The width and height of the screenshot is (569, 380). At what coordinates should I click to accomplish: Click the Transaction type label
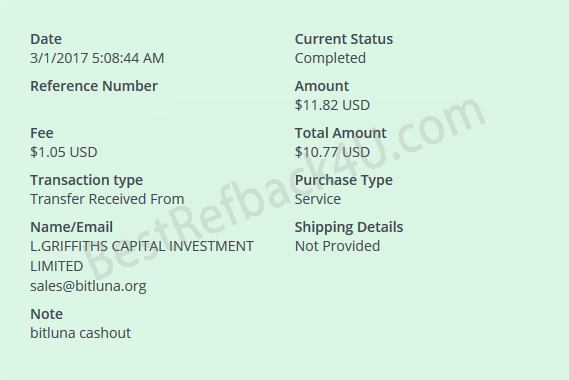click(x=86, y=180)
